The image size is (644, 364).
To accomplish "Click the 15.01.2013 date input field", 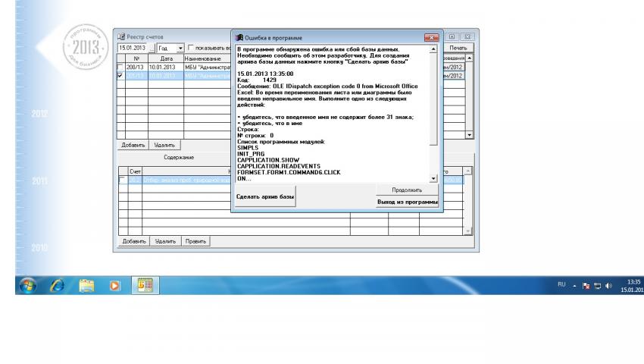I will pyautogui.click(x=131, y=48).
